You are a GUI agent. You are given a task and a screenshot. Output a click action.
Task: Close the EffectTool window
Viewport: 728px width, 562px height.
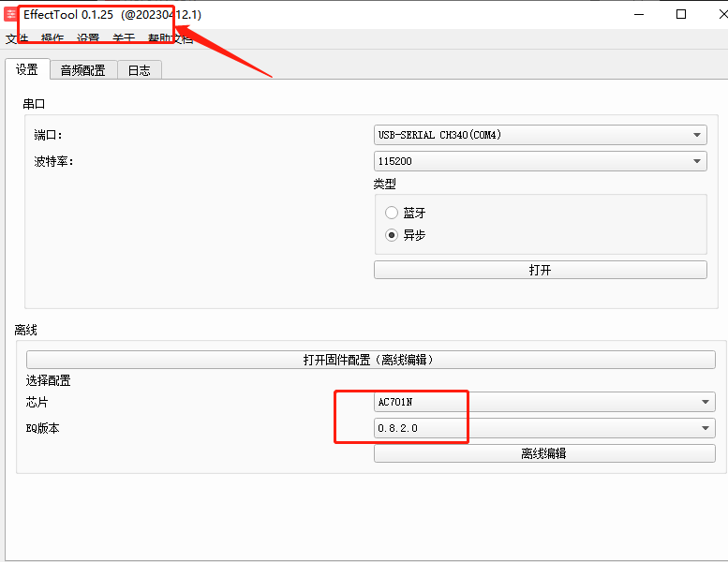click(722, 14)
